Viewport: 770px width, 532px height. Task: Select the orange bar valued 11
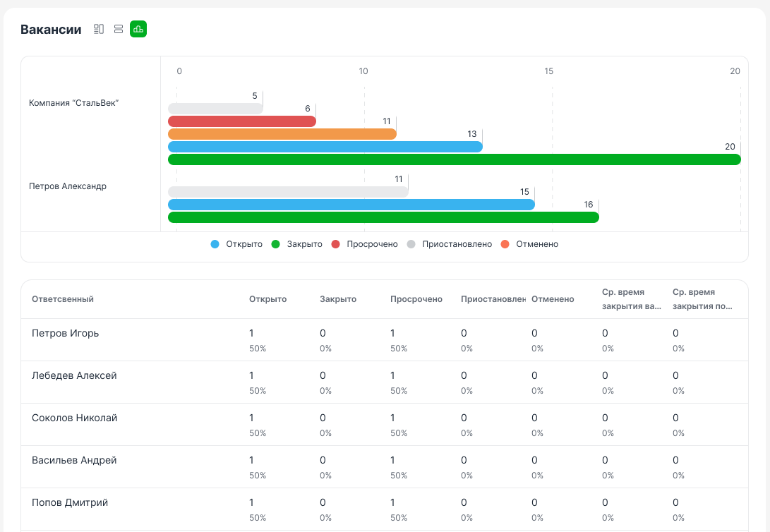282,134
